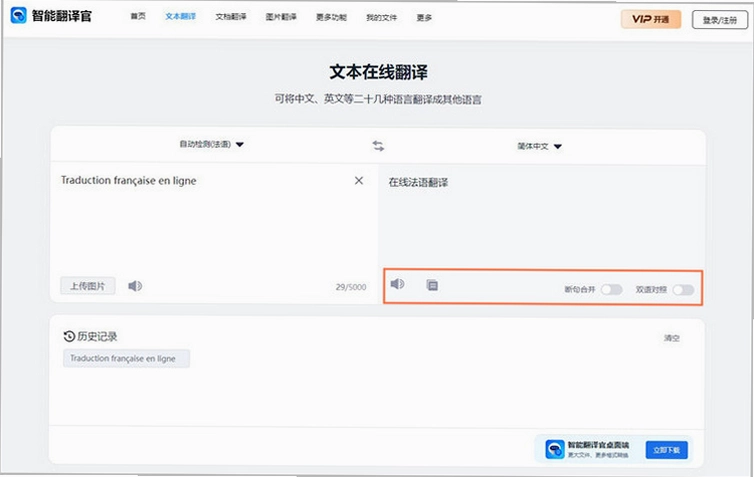Click the 立即下载 button

click(x=666, y=450)
